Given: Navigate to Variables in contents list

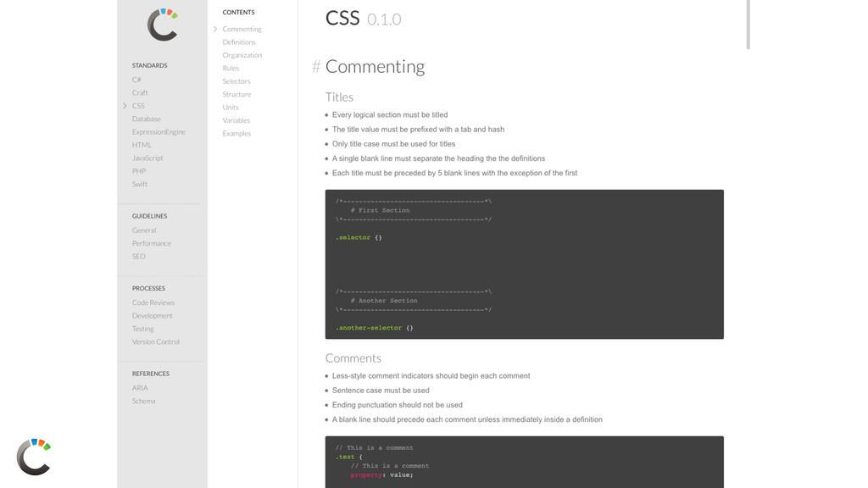Looking at the screenshot, I should point(236,120).
